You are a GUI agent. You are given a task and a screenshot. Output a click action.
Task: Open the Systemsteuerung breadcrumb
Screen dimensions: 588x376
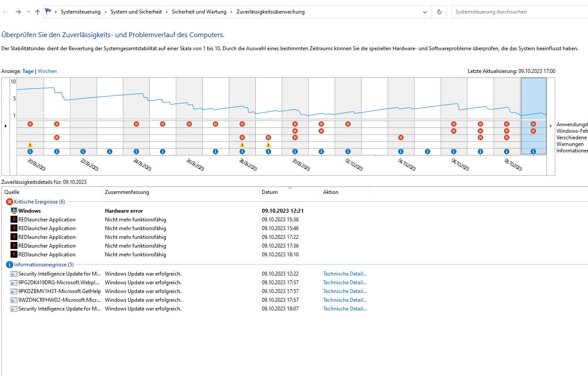(x=80, y=12)
